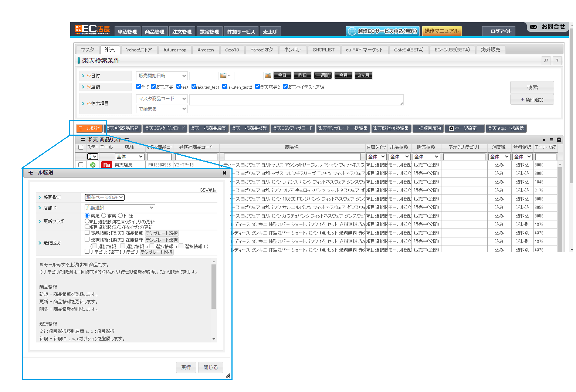The image size is (576, 392).
Task: Select the 削除 radio button
Action: [x=120, y=216]
